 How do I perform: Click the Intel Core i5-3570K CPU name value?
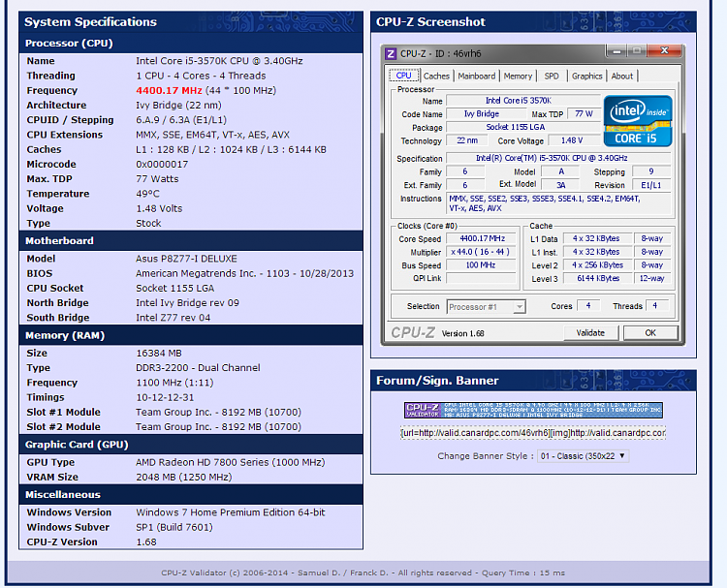[219, 61]
